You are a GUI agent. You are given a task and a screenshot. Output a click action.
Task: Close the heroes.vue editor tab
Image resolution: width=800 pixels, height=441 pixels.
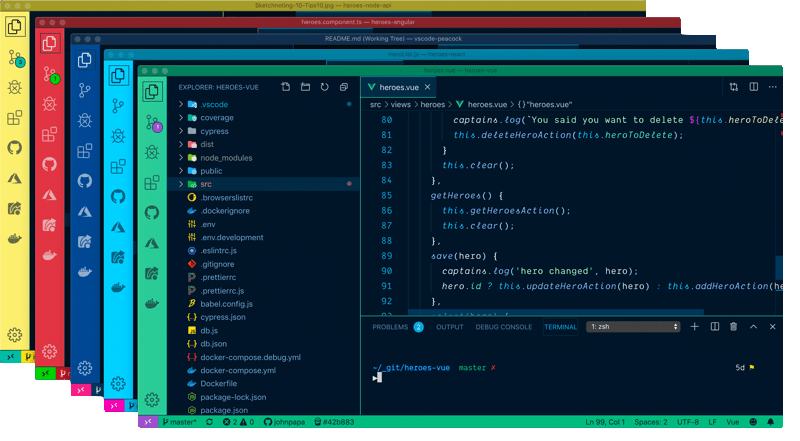coord(428,87)
